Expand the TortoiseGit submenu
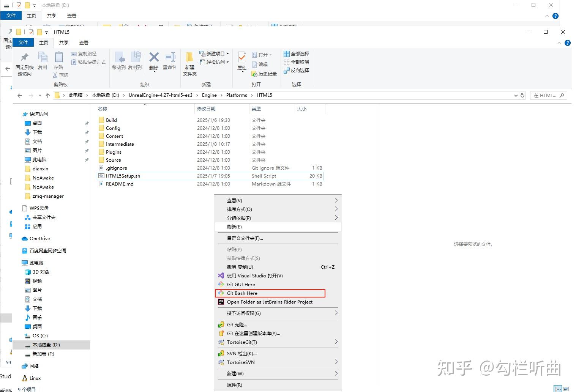The width and height of the screenshot is (576, 392). click(336, 342)
